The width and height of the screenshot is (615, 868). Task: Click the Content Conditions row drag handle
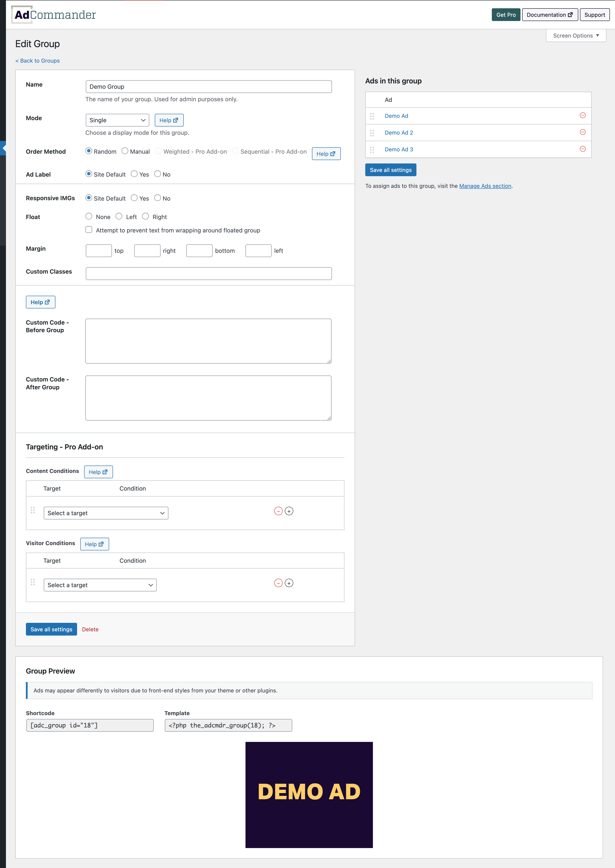[x=32, y=510]
